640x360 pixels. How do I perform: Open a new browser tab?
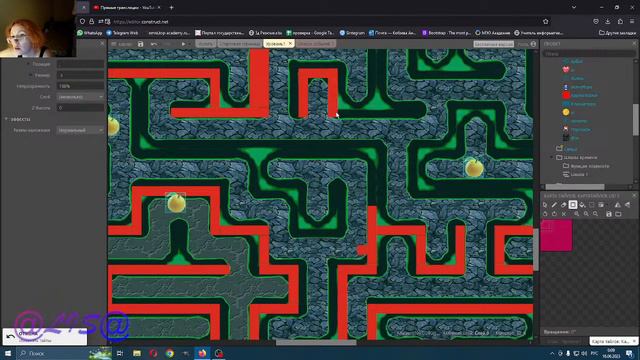[171, 7]
